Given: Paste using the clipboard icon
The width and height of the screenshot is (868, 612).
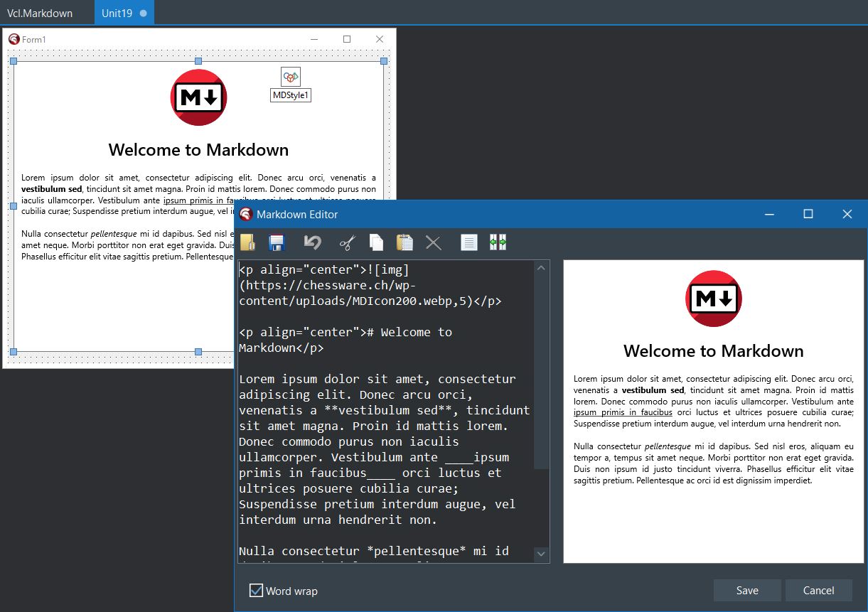Looking at the screenshot, I should pyautogui.click(x=404, y=242).
